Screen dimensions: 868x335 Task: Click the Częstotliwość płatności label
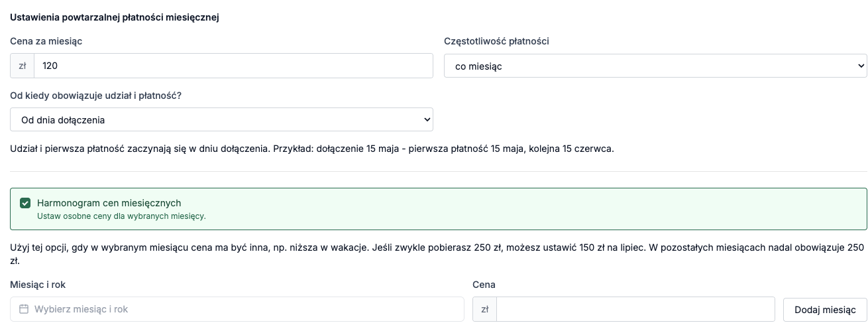click(496, 41)
